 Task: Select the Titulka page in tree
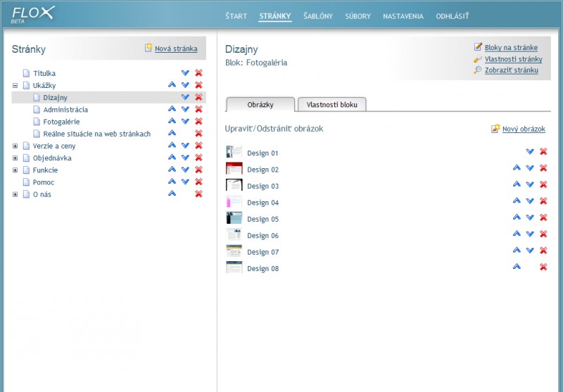click(x=44, y=73)
